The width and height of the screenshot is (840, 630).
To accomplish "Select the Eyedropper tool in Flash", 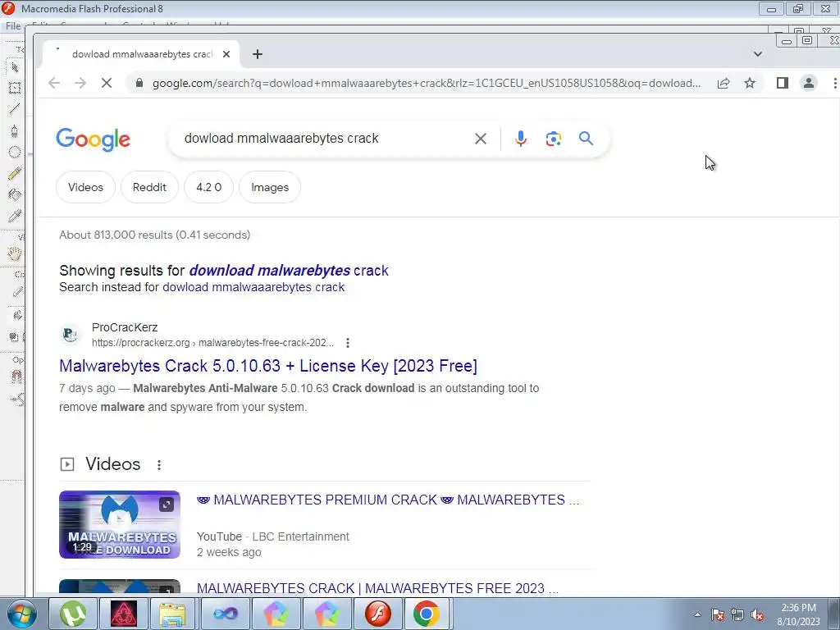I will coord(15,216).
